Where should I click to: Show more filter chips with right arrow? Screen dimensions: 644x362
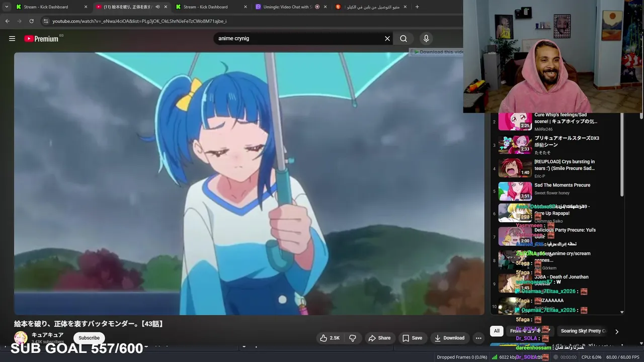click(617, 331)
